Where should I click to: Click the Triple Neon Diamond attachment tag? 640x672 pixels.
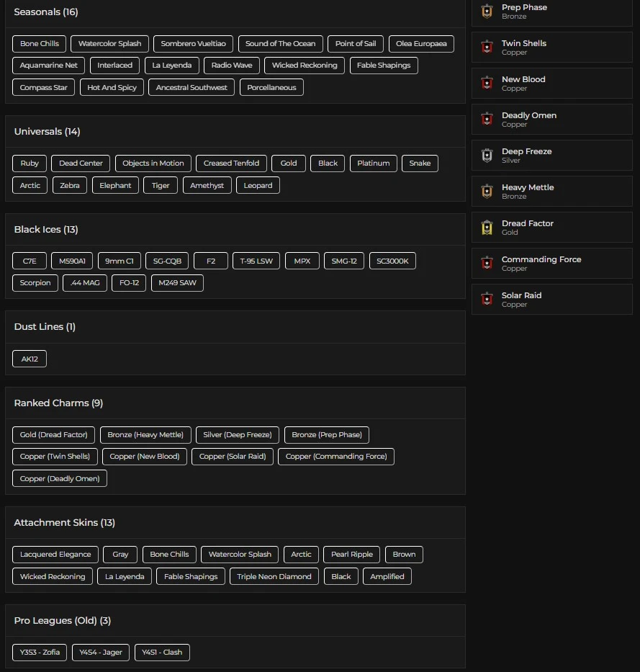pos(274,577)
